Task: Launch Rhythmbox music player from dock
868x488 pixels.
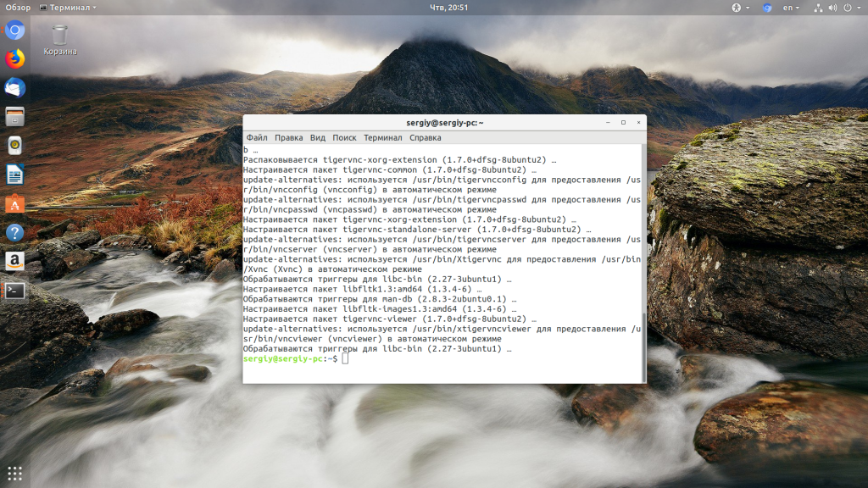Action: pos(14,146)
